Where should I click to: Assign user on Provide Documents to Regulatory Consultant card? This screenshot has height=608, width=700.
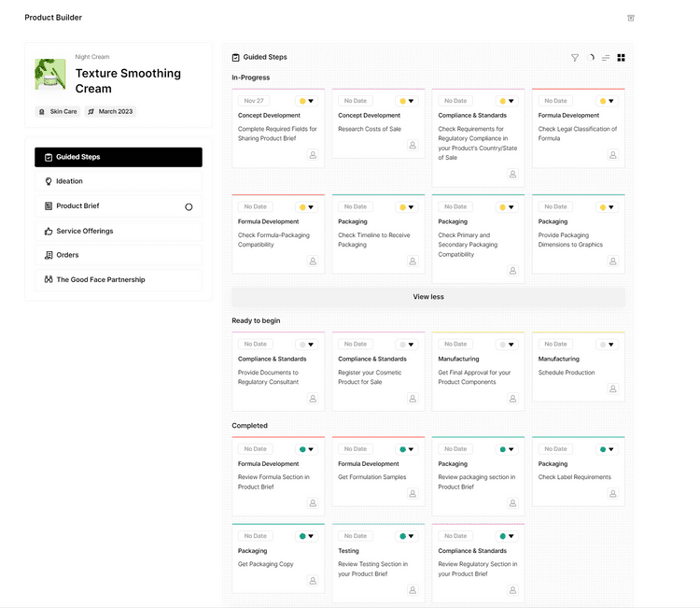pos(313,399)
